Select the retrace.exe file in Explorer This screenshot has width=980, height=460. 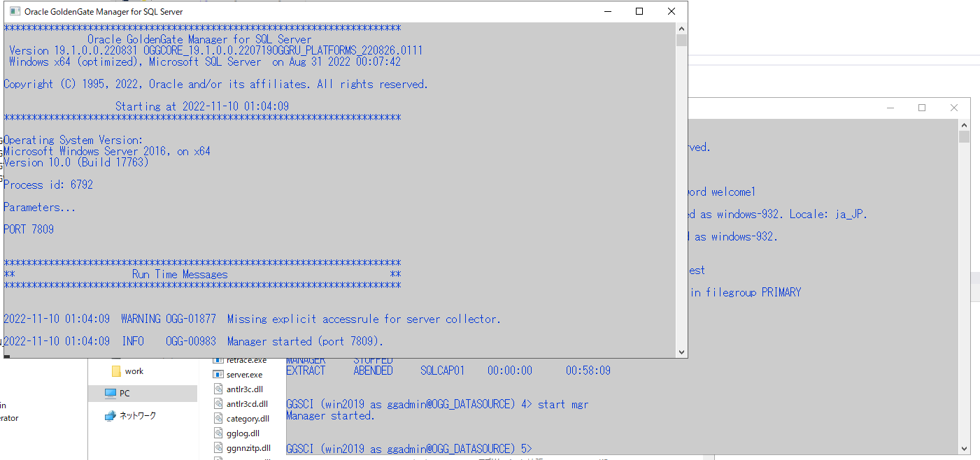pos(240,361)
